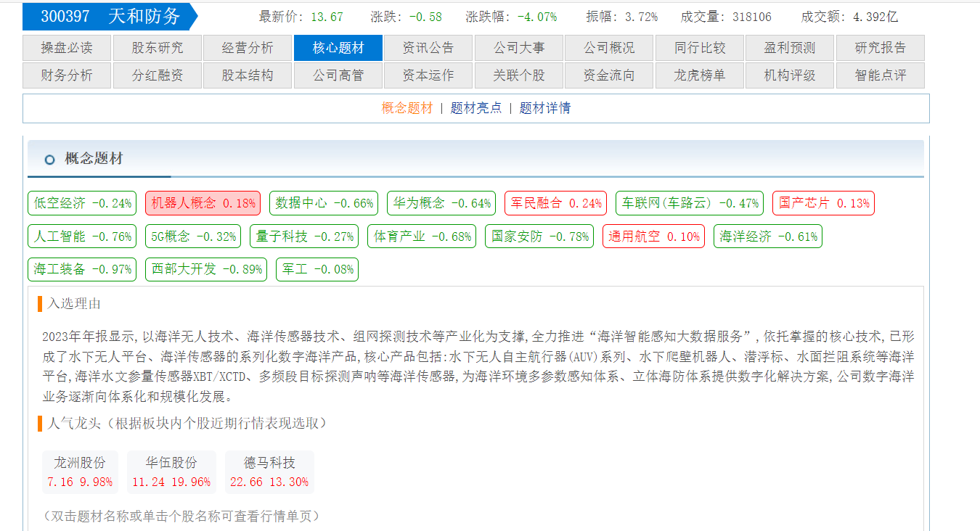This screenshot has height=531, width=980.
Task: Select the 军民融合 concept tag
Action: click(556, 203)
